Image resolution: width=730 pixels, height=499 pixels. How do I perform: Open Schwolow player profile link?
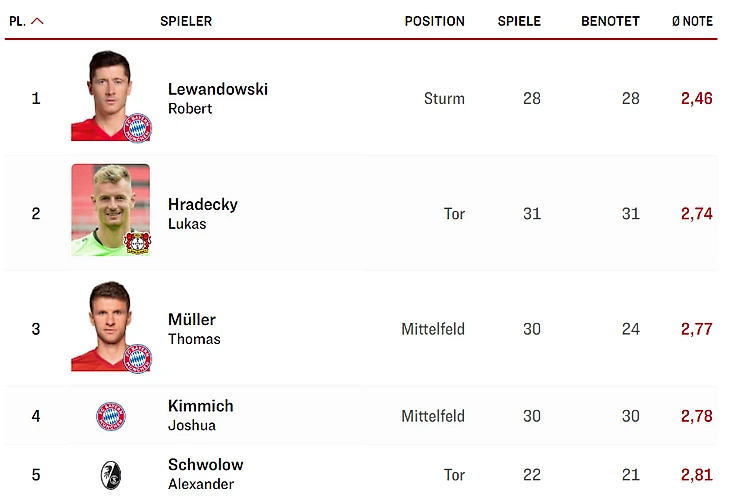click(205, 465)
